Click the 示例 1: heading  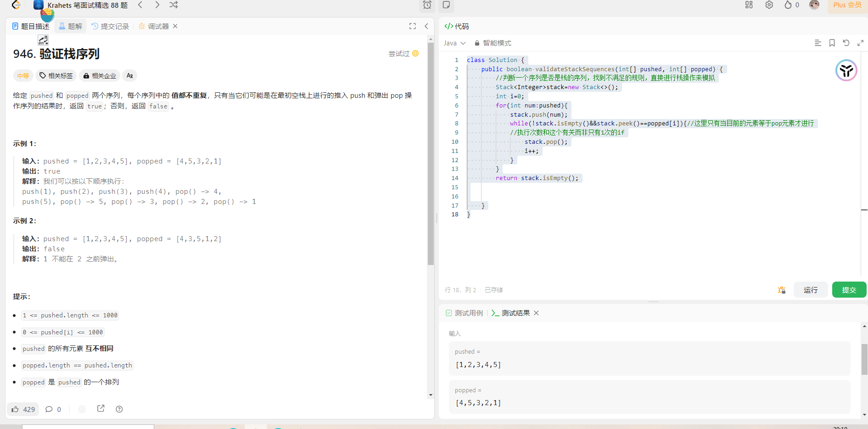click(x=25, y=144)
